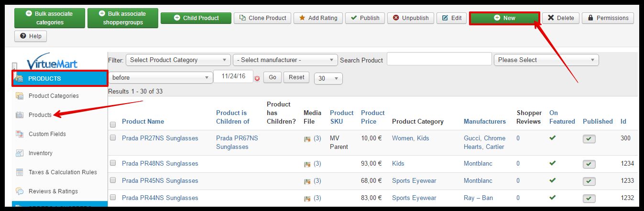Open Custom Fields sidebar item

[47, 134]
